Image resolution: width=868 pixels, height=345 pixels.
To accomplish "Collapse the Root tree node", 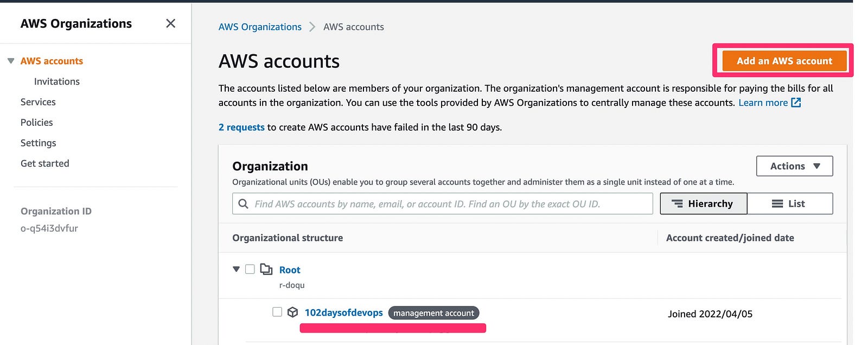I will [x=236, y=269].
